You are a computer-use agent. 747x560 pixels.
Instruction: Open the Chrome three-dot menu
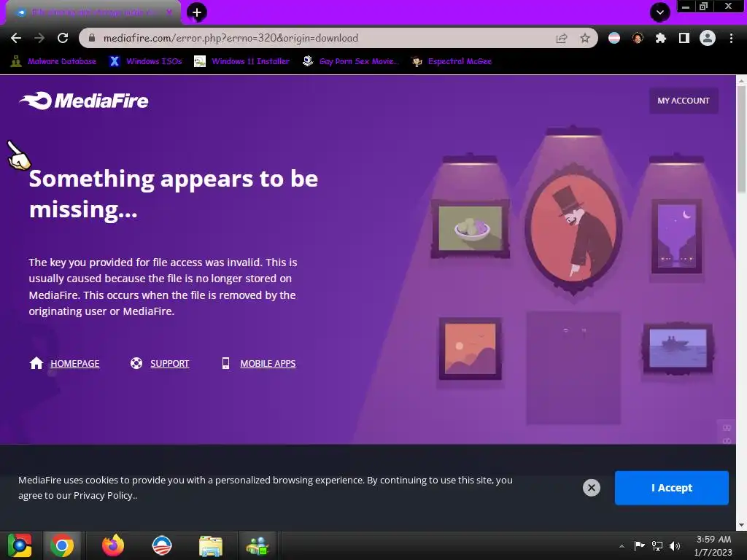pyautogui.click(x=731, y=38)
